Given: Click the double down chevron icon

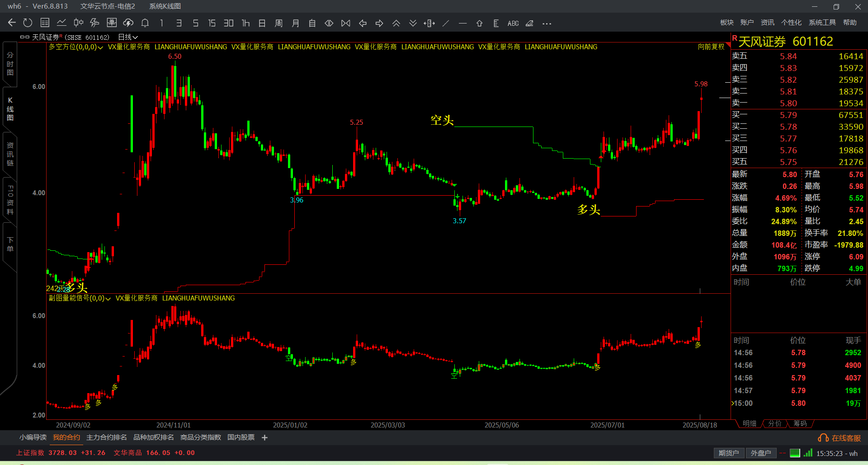Looking at the screenshot, I should (x=413, y=23).
